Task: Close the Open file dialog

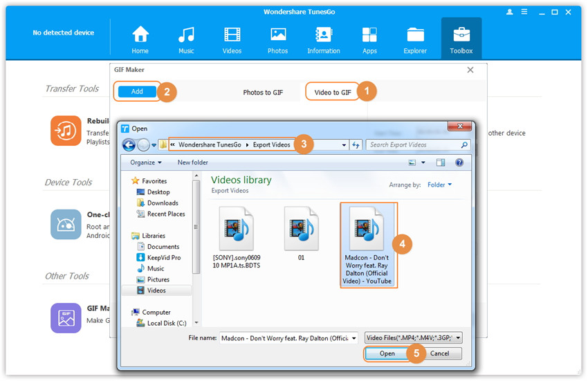Action: point(460,127)
